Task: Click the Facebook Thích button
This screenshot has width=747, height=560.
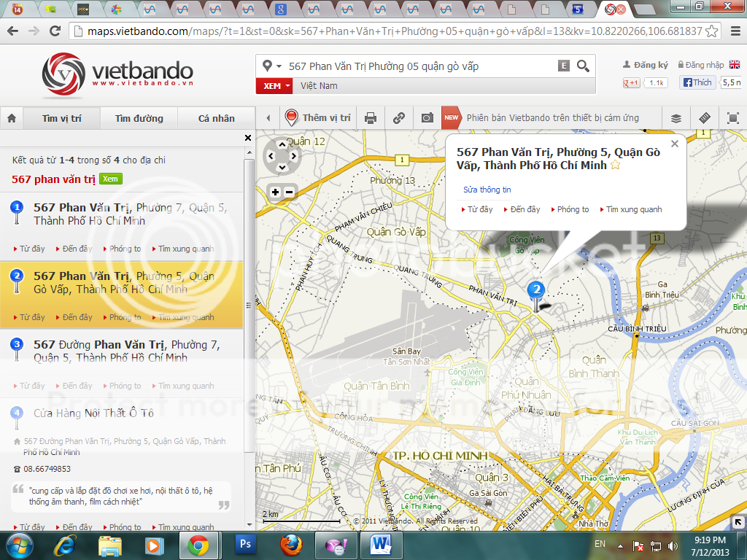Action: (697, 82)
